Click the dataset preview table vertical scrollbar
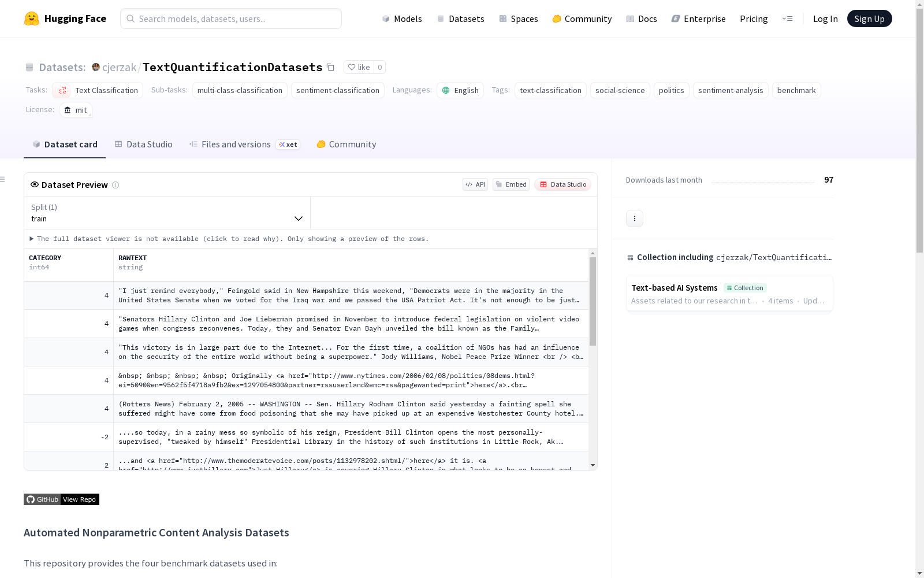The height and width of the screenshot is (578, 924). click(x=593, y=301)
